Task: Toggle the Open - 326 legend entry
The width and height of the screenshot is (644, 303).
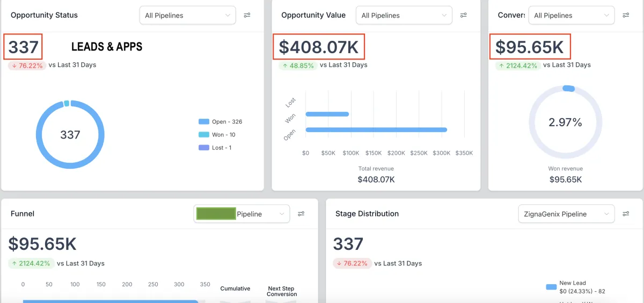Action: tap(221, 121)
